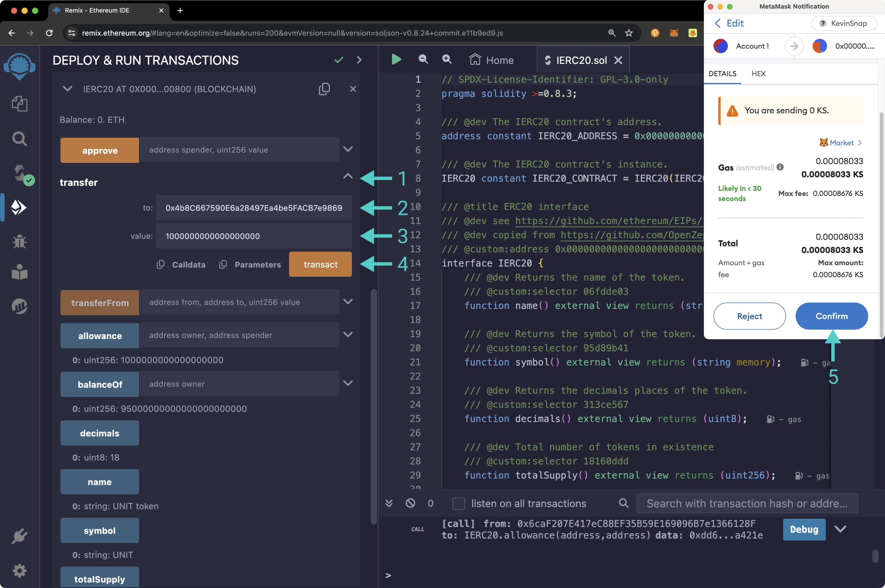Reject the MetaMask transaction

(x=749, y=316)
